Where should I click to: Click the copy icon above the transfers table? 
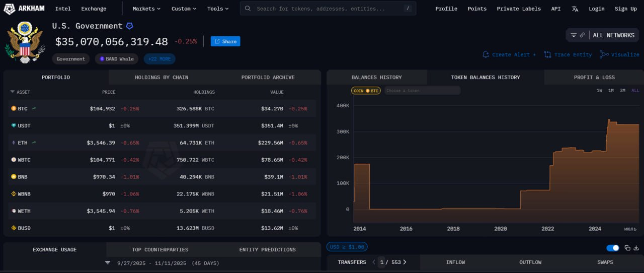627,248
